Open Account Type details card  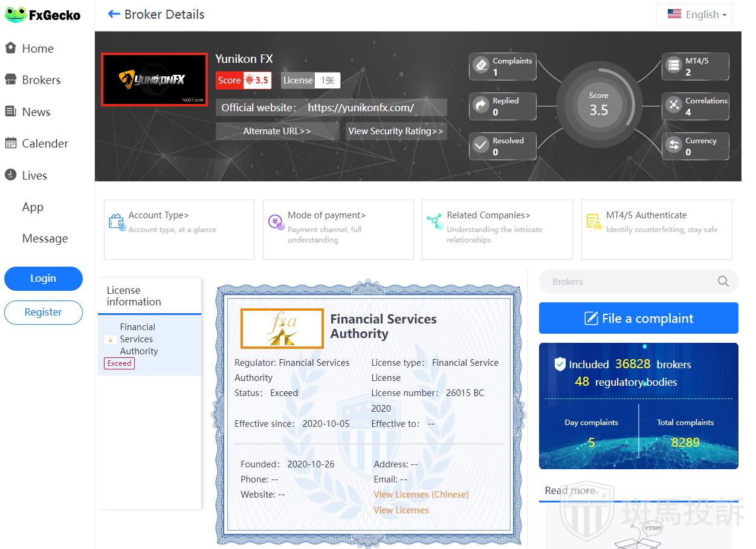click(179, 229)
